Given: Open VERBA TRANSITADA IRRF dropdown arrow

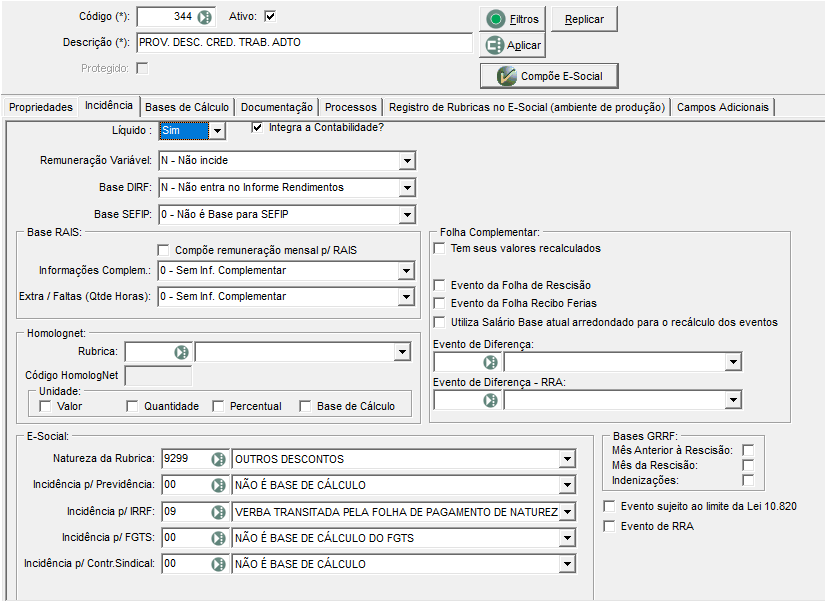Looking at the screenshot, I should click(567, 512).
